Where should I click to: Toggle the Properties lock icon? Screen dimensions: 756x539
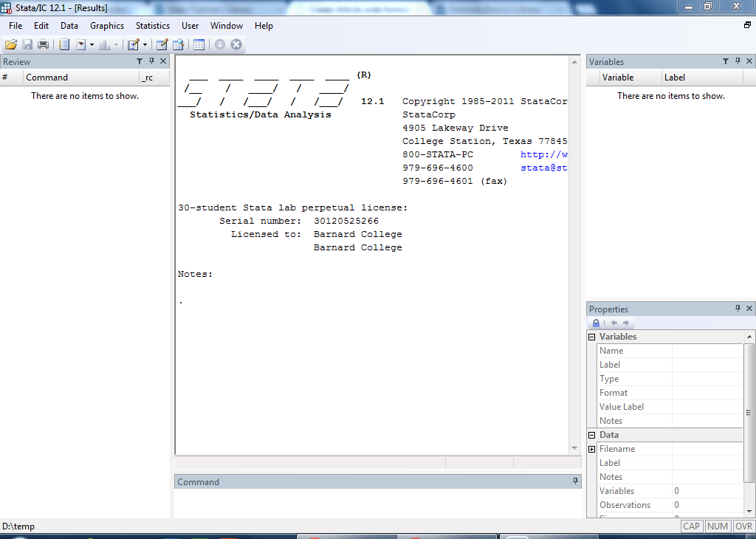click(597, 323)
